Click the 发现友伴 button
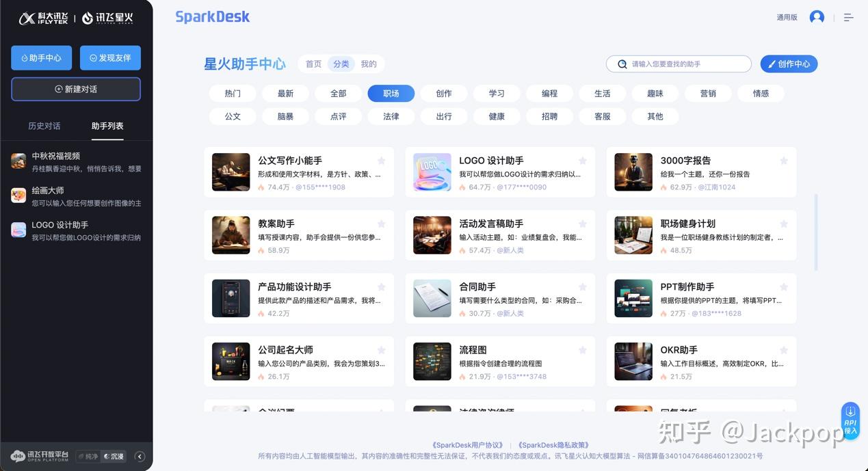 pyautogui.click(x=110, y=58)
